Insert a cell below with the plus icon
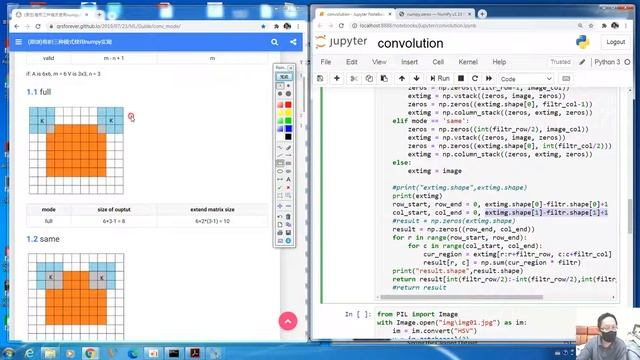 337,78
